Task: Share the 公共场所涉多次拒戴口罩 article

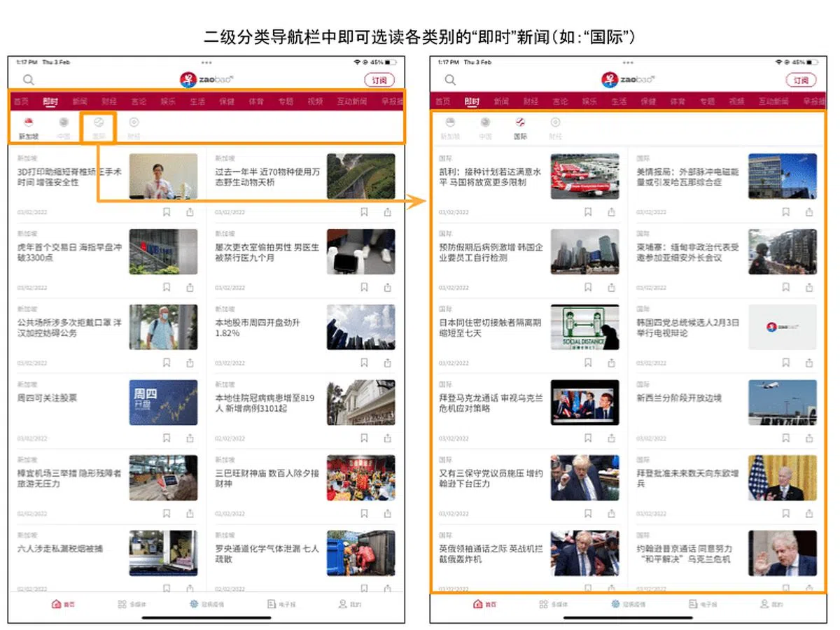Action: 190,363
